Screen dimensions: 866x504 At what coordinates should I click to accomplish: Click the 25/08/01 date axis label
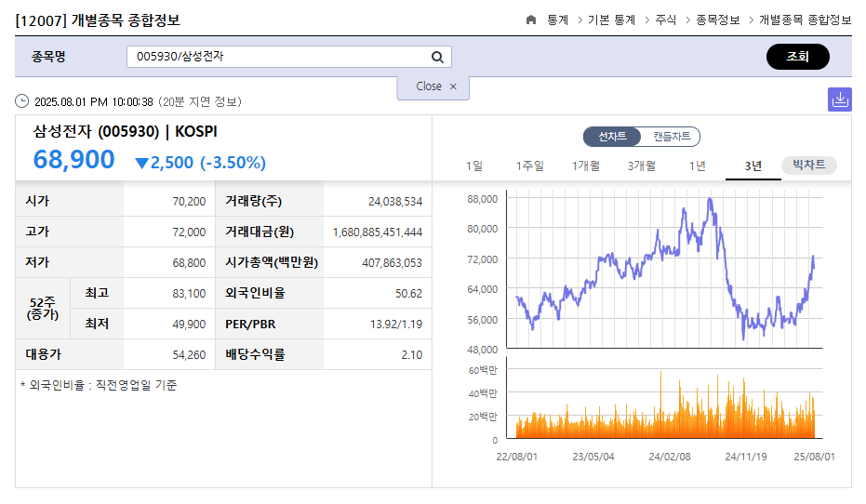(x=815, y=457)
